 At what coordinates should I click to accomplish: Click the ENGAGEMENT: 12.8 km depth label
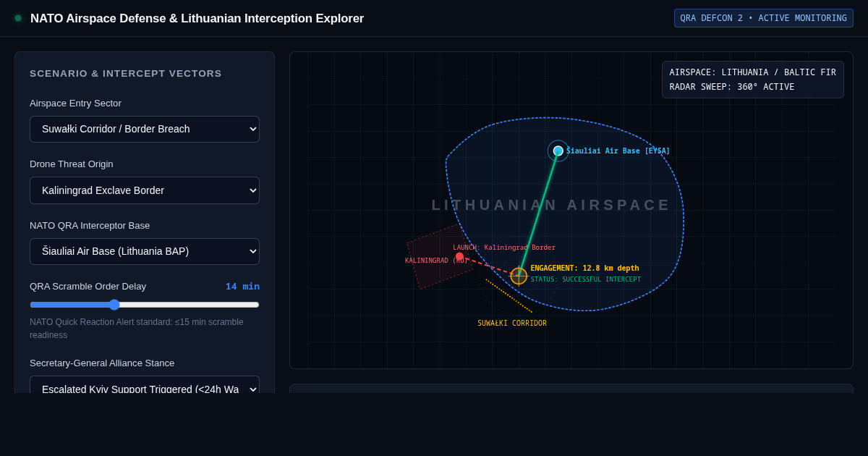[584, 268]
